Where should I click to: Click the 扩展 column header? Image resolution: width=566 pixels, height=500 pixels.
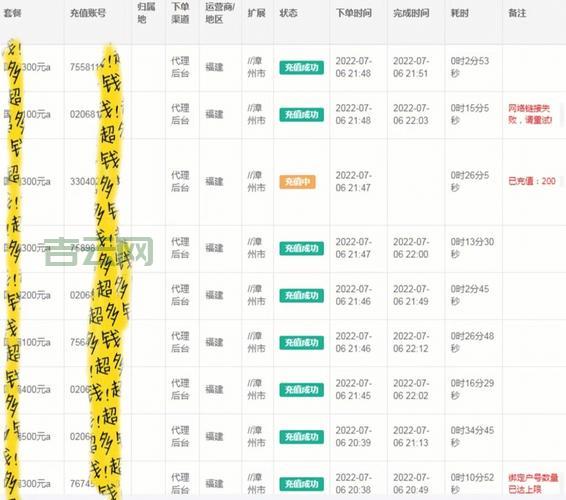[257, 13]
